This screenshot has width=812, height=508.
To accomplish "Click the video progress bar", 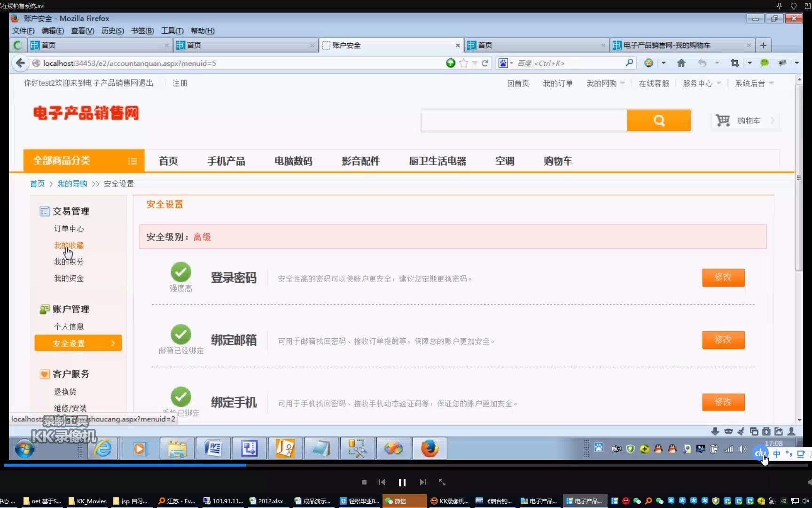I will (x=329, y=465).
